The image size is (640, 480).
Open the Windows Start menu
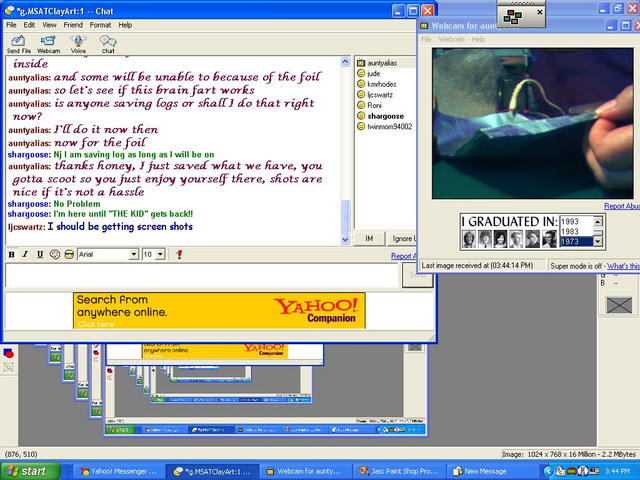point(30,471)
